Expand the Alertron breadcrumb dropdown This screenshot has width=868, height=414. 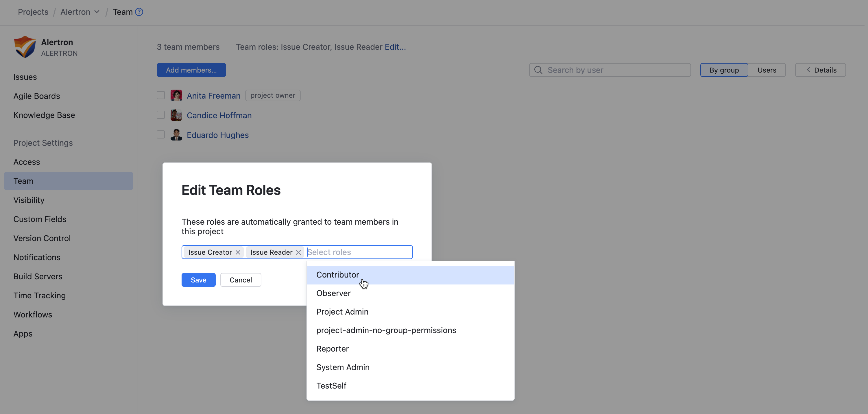[97, 12]
